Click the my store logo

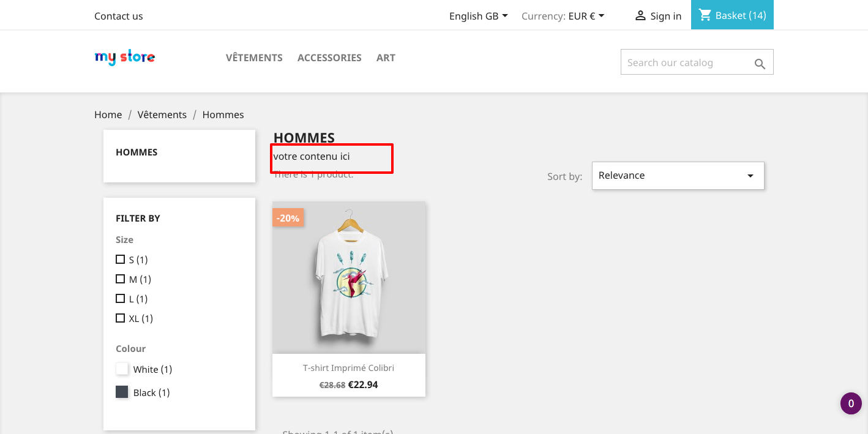point(125,58)
